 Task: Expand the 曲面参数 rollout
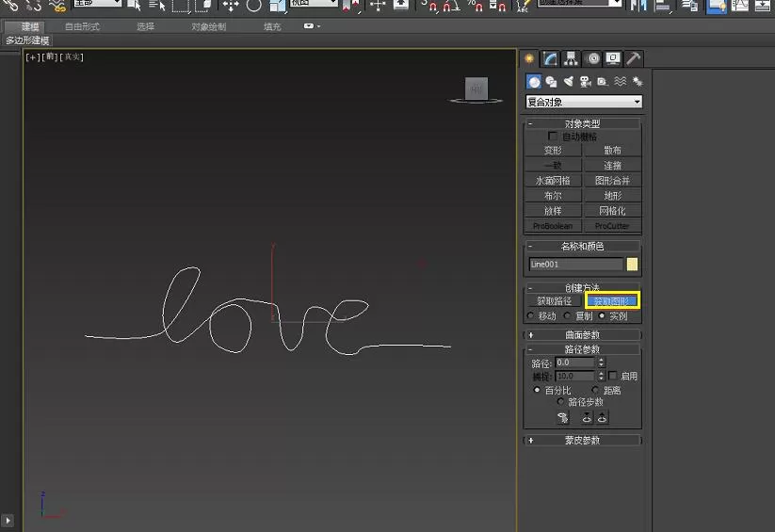click(x=582, y=334)
